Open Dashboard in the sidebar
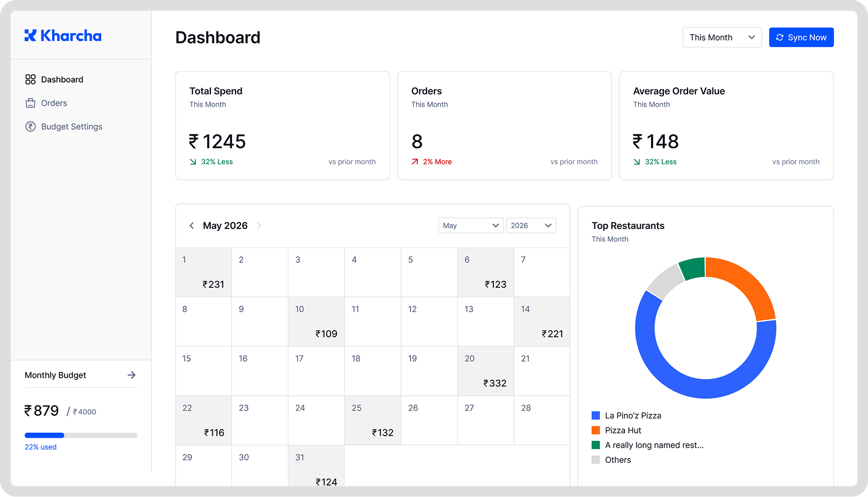This screenshot has height=497, width=868. coord(62,80)
